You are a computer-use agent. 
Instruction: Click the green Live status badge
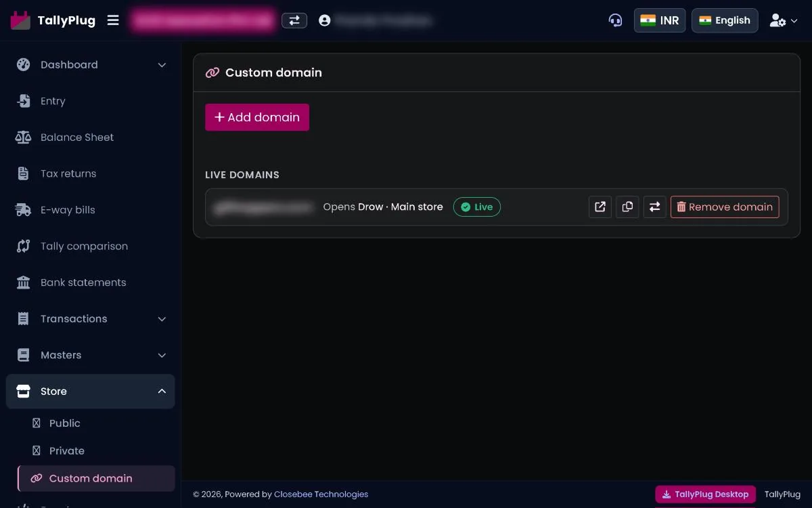point(477,207)
